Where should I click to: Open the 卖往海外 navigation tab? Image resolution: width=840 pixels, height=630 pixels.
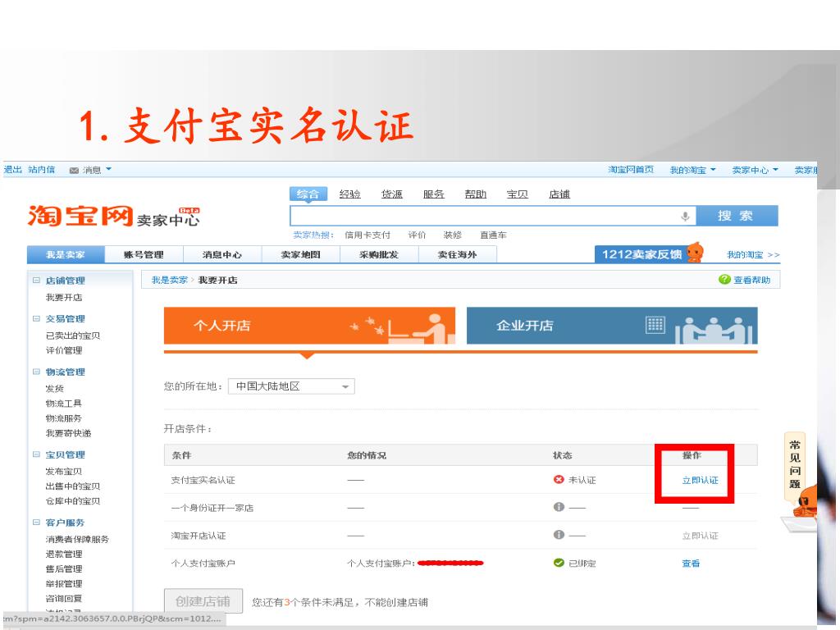[457, 254]
